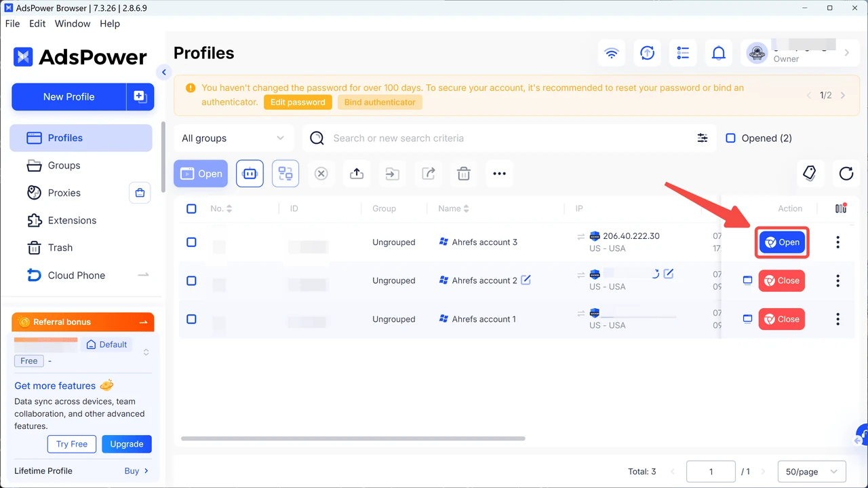Open the proxy store bag icon
Image resolution: width=868 pixels, height=488 pixels.
coord(140,193)
